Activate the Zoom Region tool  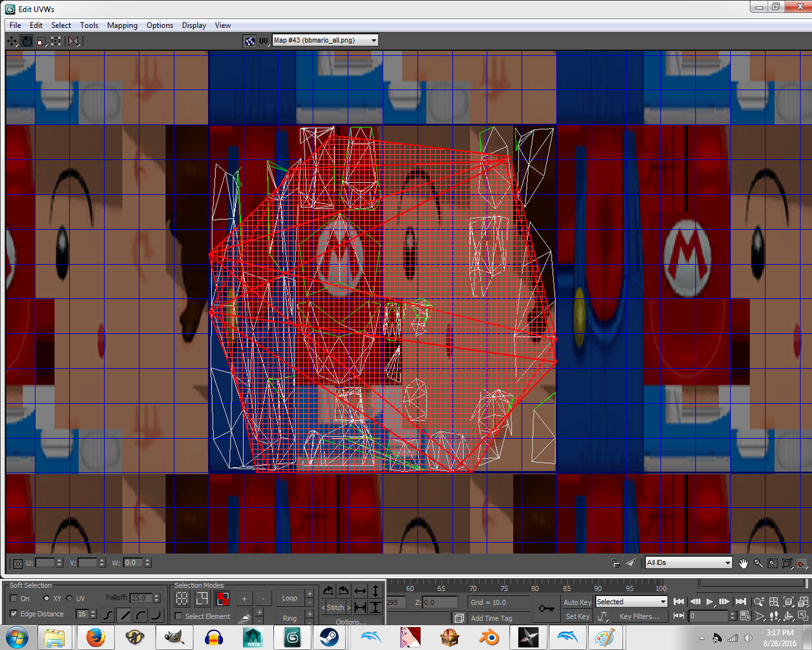[772, 563]
